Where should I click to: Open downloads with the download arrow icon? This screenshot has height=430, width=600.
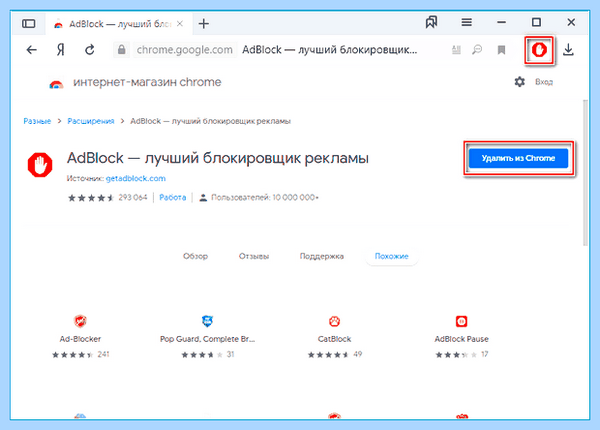(x=568, y=50)
